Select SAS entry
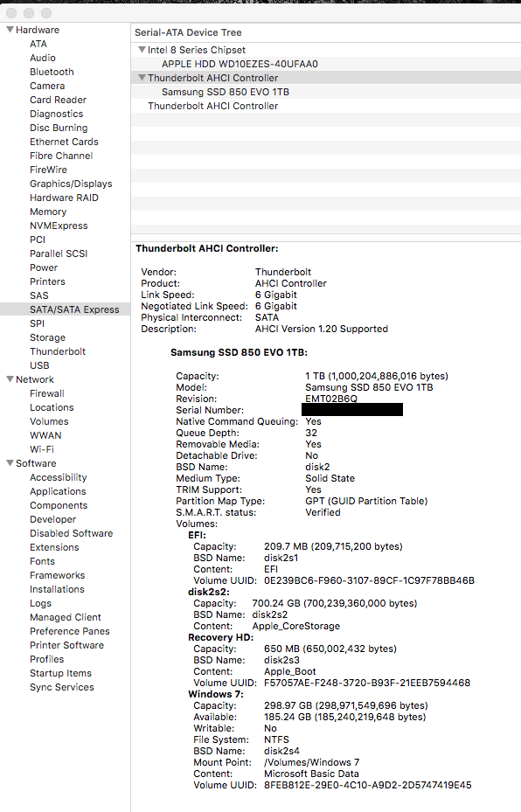The height and width of the screenshot is (812, 521). click(x=38, y=295)
